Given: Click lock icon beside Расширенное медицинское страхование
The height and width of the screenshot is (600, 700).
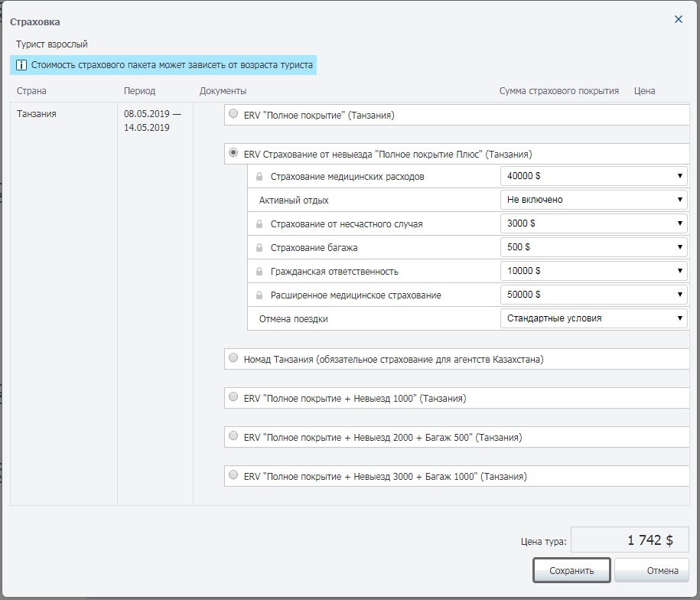Looking at the screenshot, I should pos(259,295).
